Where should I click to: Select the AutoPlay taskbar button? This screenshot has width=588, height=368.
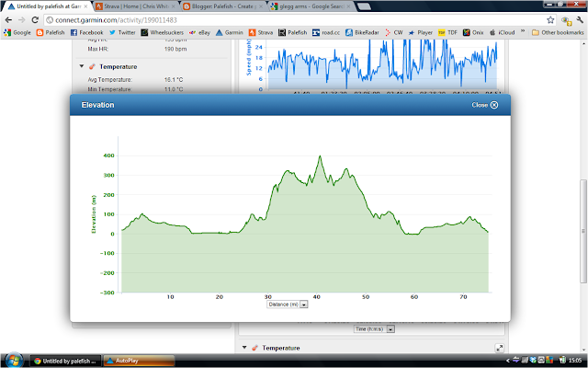click(139, 361)
